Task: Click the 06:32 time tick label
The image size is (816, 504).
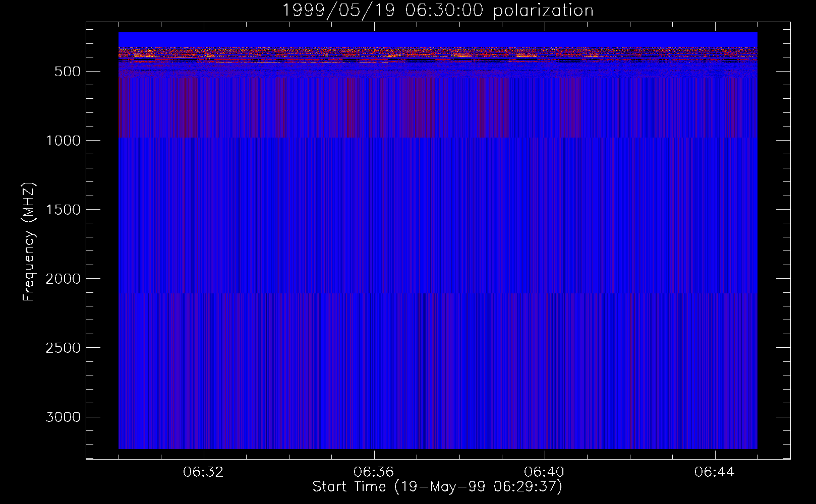Action: [204, 472]
